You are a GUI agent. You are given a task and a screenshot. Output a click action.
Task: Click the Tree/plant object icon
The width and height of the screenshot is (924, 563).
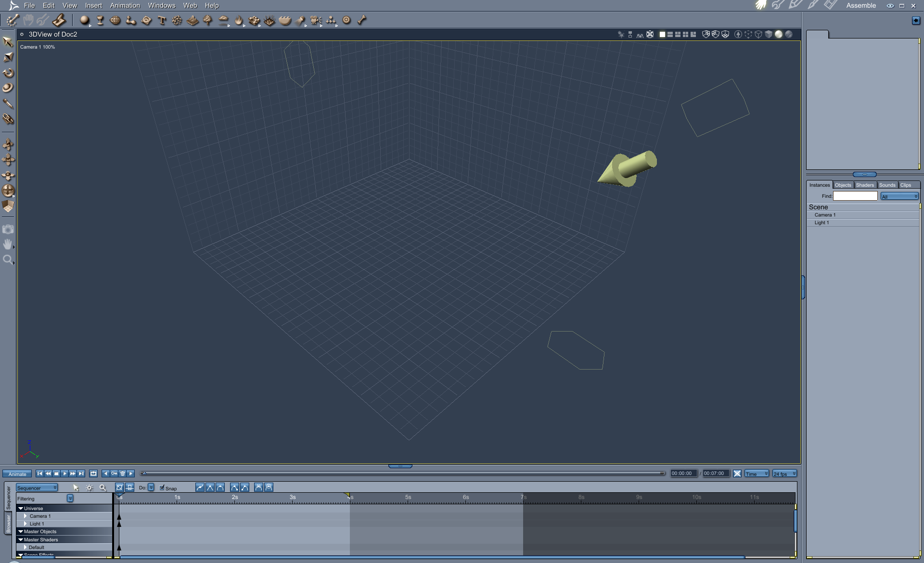coord(208,20)
